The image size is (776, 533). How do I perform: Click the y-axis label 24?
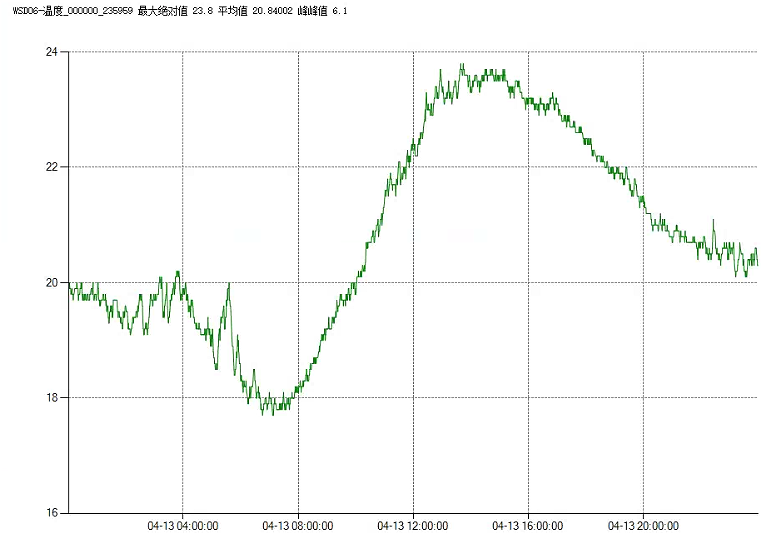[x=52, y=51]
